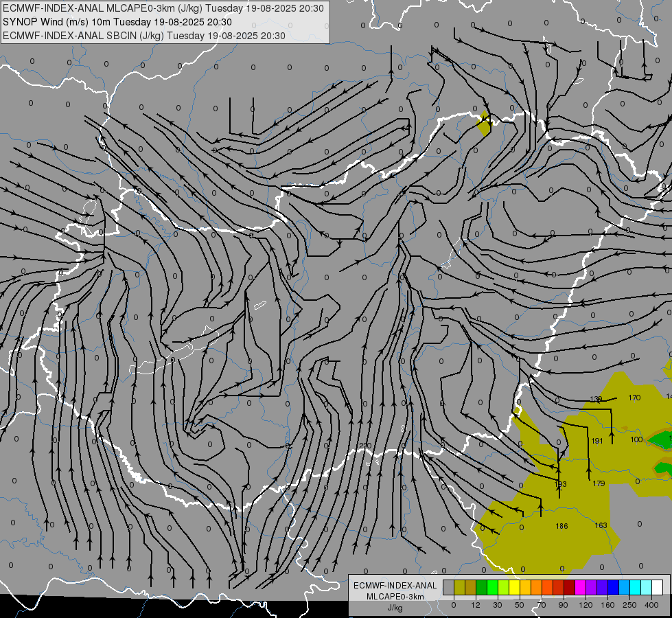The image size is (672, 618).
Task: Select the bright green legend swatch
Action: (493, 587)
